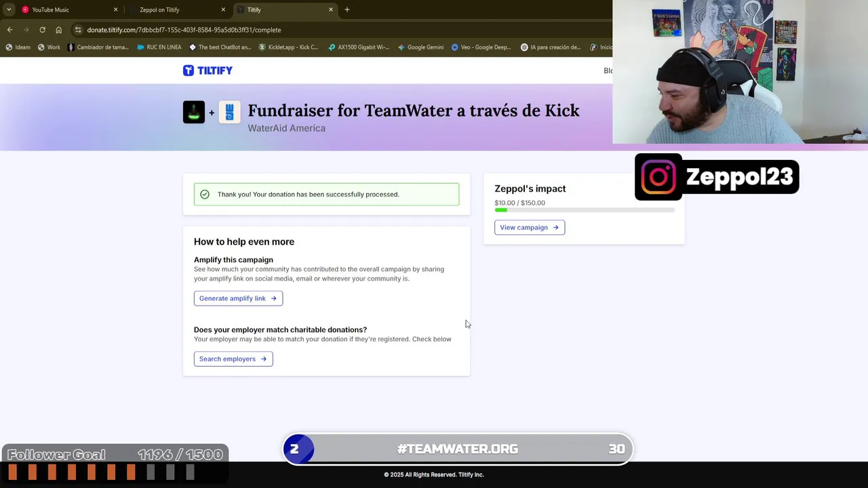The width and height of the screenshot is (868, 488).
Task: Click the blue circle number 2 badge
Action: [298, 449]
